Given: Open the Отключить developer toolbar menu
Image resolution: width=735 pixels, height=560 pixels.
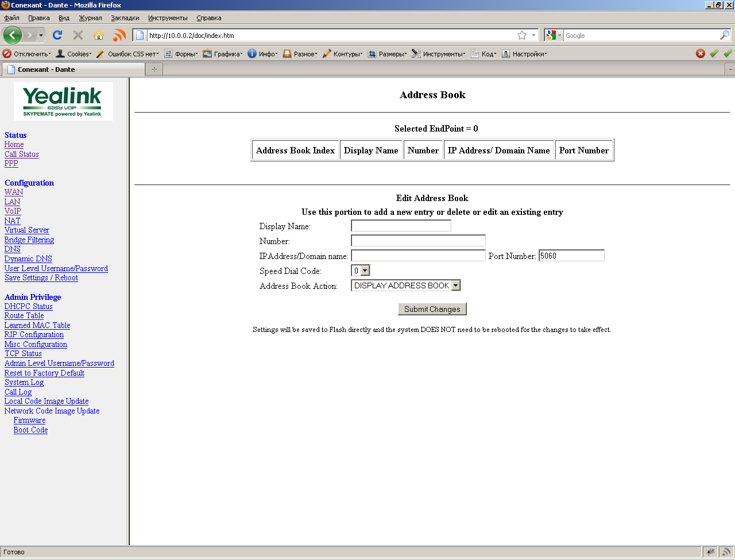Looking at the screenshot, I should [26, 53].
